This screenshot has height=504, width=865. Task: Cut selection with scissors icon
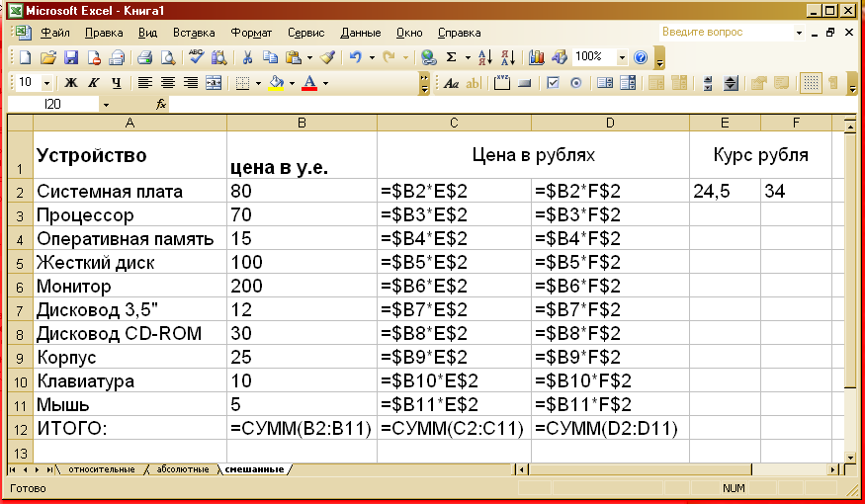(x=247, y=56)
